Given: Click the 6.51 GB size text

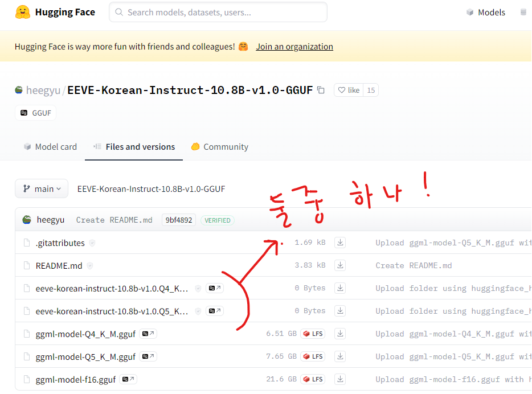Looking at the screenshot, I should (281, 334).
